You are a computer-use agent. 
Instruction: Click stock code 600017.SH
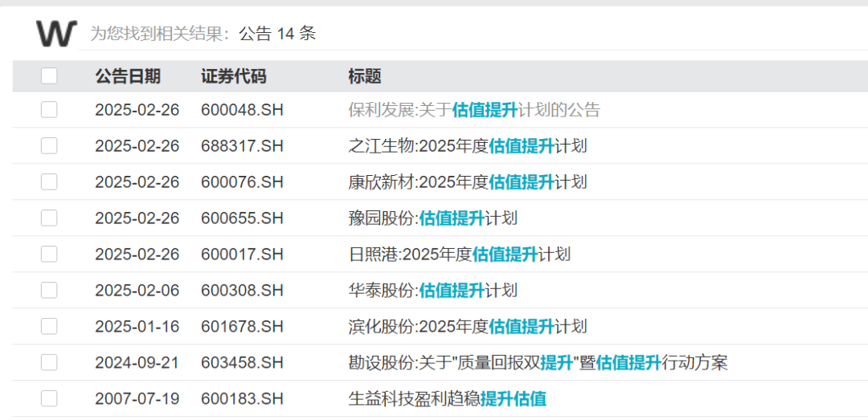(242, 255)
